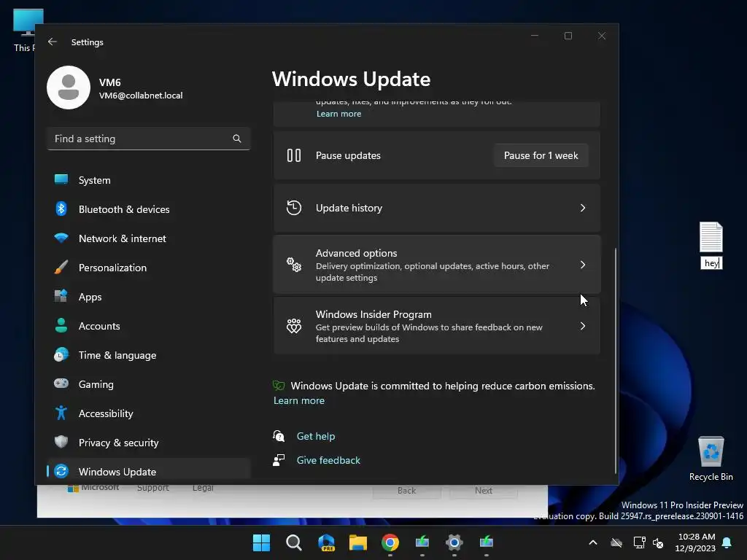Viewport: 747px width, 560px height.
Task: Open taskbar Search
Action: [293, 542]
